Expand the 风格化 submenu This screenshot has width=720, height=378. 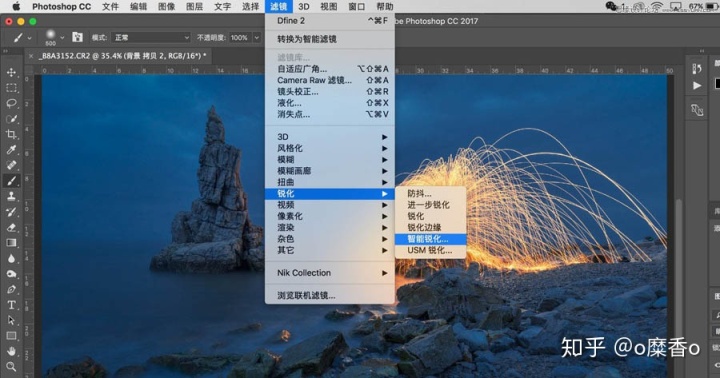[x=330, y=148]
